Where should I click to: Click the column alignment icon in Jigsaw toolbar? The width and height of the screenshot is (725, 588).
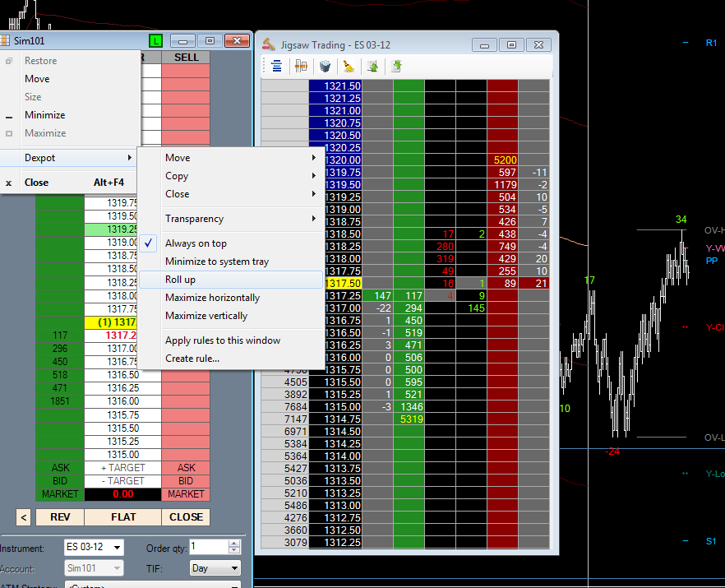click(x=301, y=66)
